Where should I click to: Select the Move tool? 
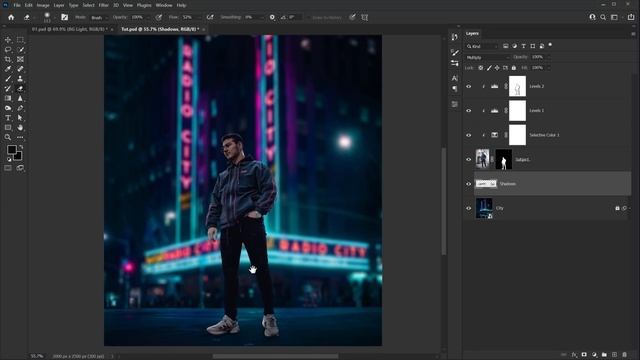pyautogui.click(x=8, y=40)
